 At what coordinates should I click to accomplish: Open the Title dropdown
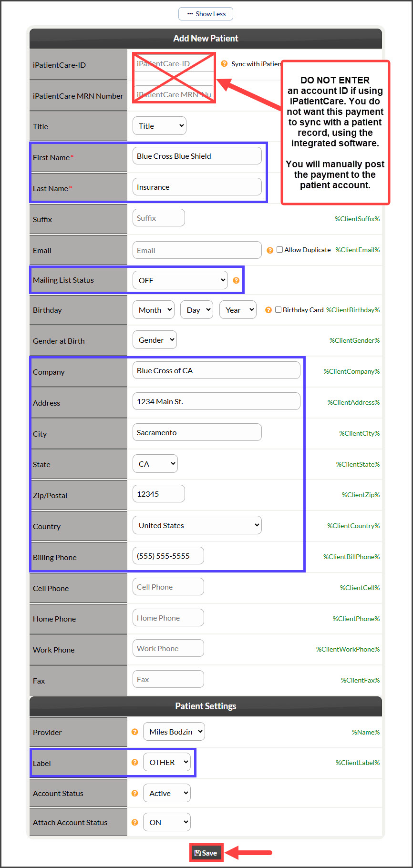click(159, 126)
